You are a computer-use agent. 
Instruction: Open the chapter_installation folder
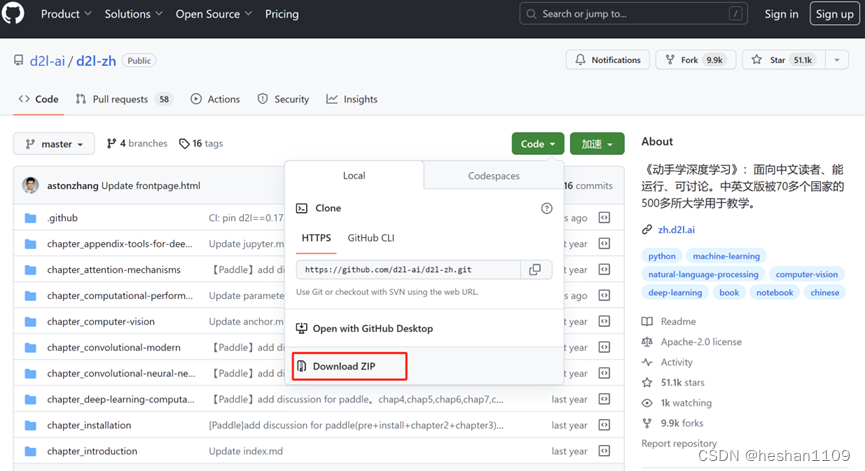tap(89, 425)
